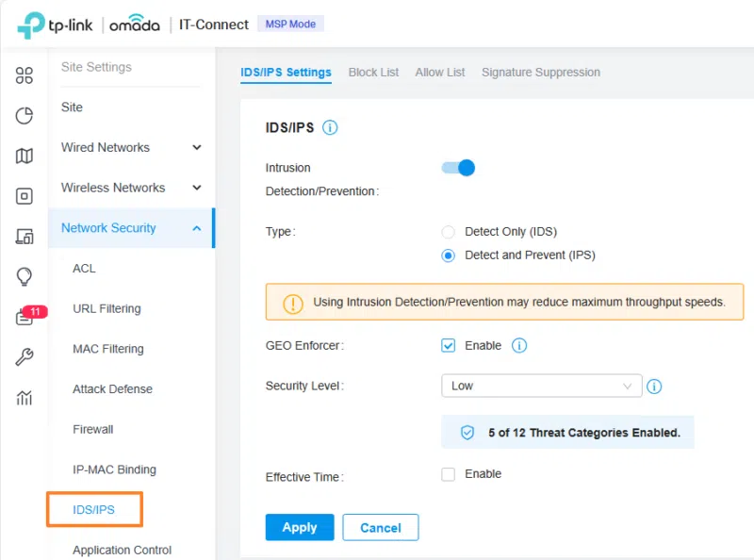Open the Reports chart icon in sidebar

coord(25,399)
